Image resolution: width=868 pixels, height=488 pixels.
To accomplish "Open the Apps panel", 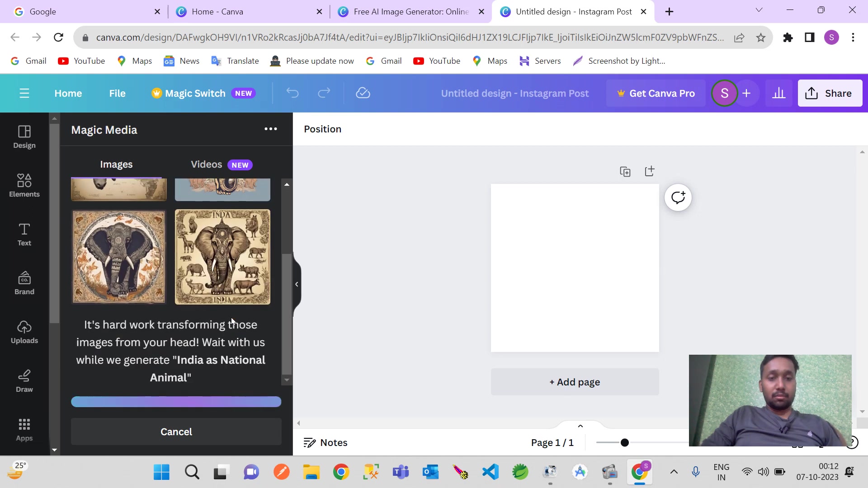I will click(24, 430).
